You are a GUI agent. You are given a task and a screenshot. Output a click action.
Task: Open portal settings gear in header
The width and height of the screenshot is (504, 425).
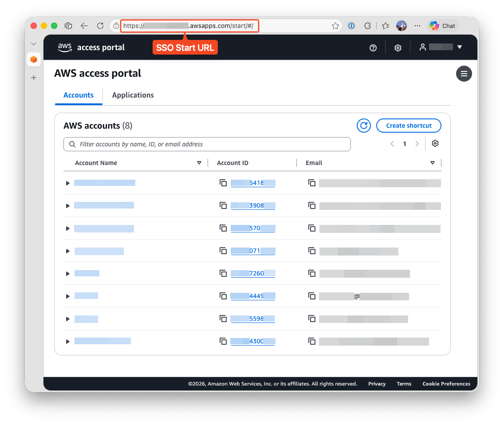pos(398,48)
